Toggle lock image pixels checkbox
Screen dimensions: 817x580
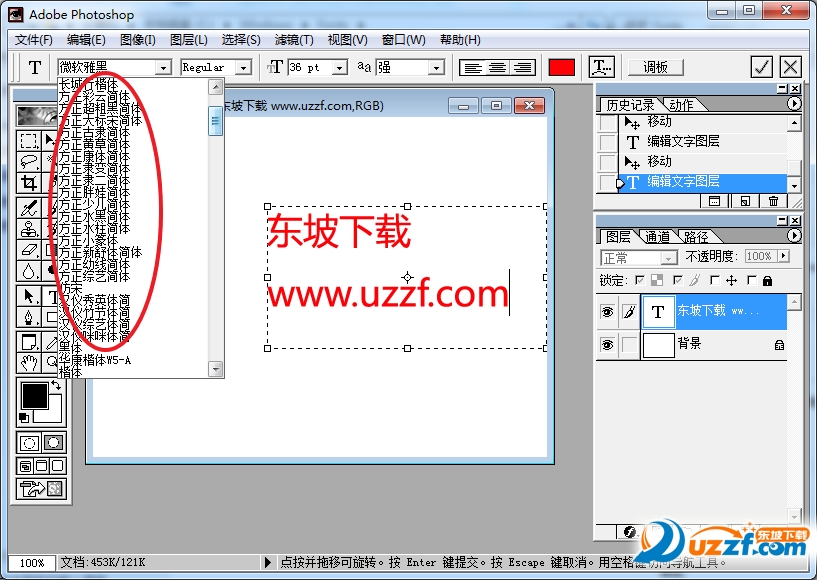point(677,281)
